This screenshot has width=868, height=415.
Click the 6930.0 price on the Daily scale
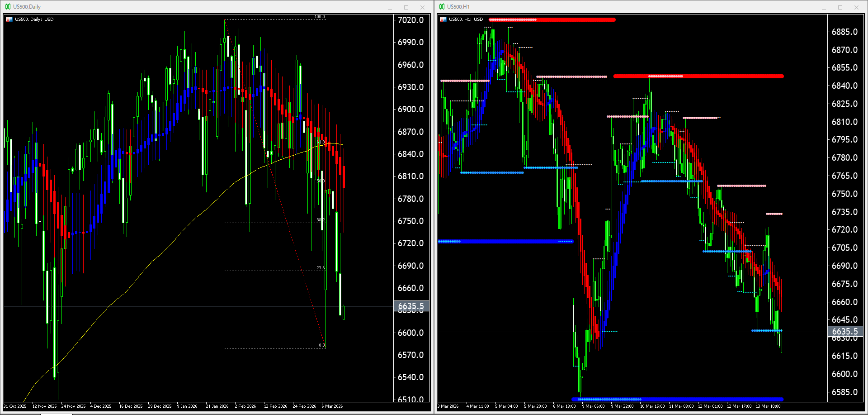[x=411, y=87]
